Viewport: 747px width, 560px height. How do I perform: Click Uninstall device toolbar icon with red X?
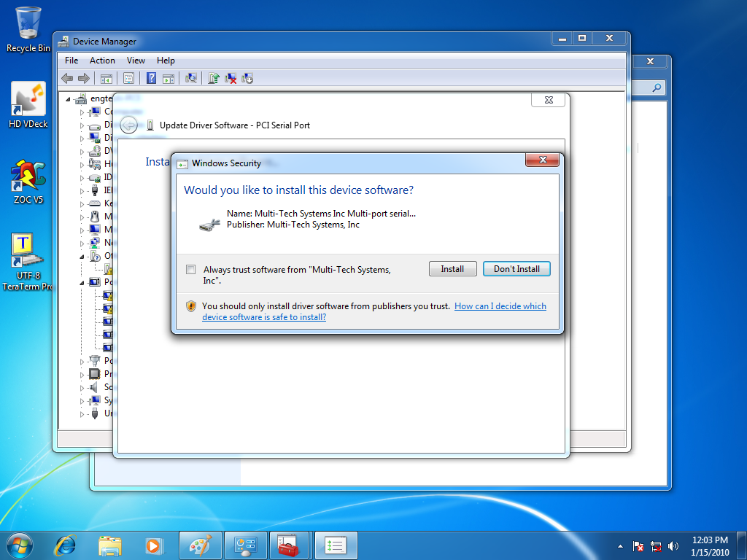[231, 78]
